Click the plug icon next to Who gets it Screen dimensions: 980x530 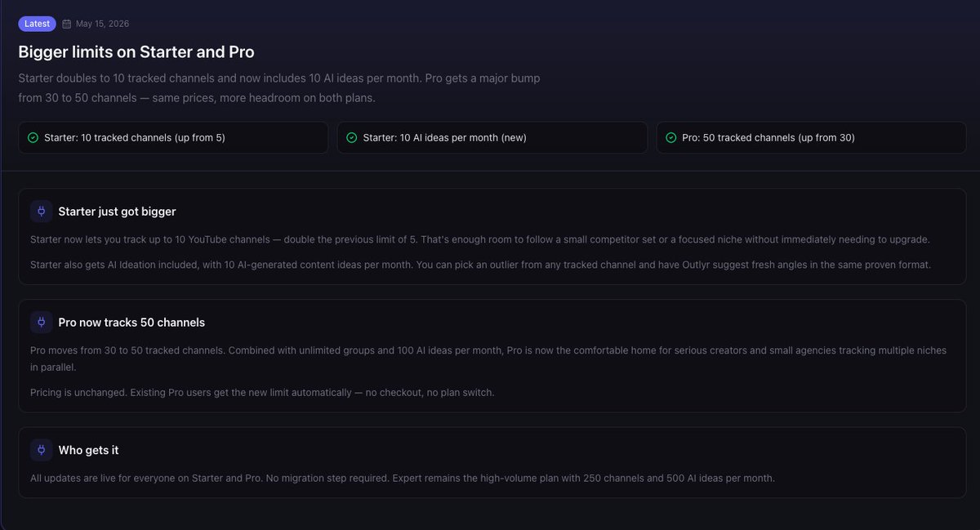click(41, 450)
